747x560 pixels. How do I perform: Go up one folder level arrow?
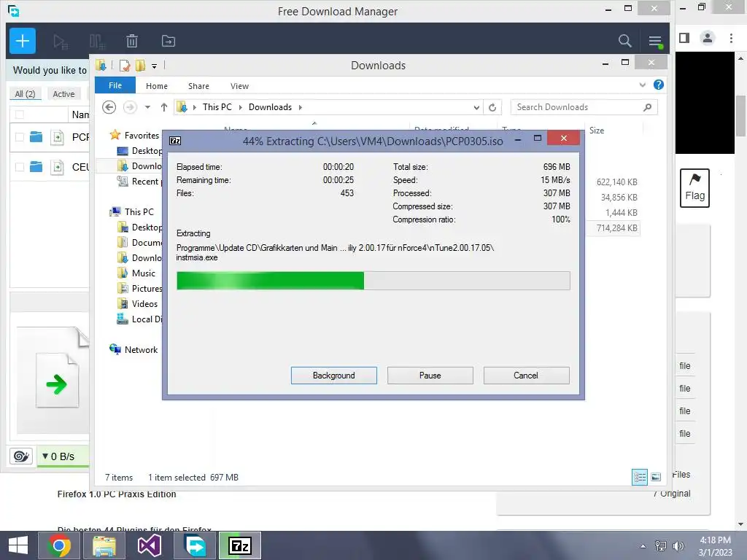164,107
